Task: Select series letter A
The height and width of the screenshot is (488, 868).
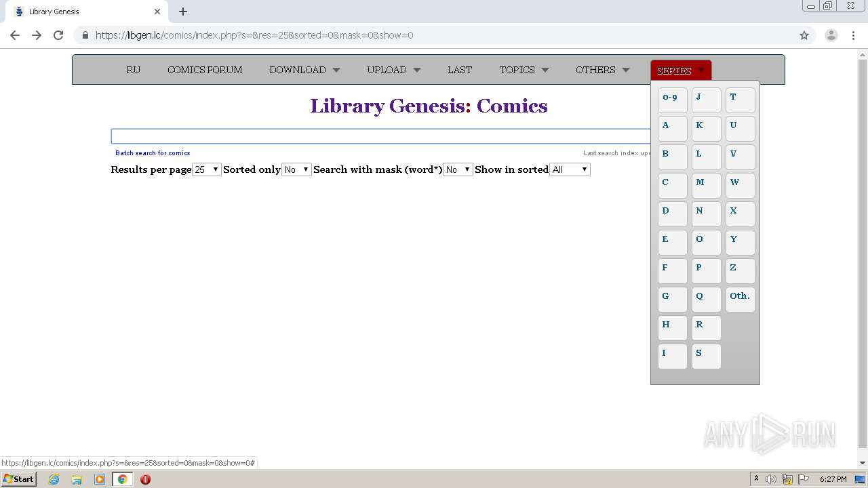Action: [x=673, y=129]
